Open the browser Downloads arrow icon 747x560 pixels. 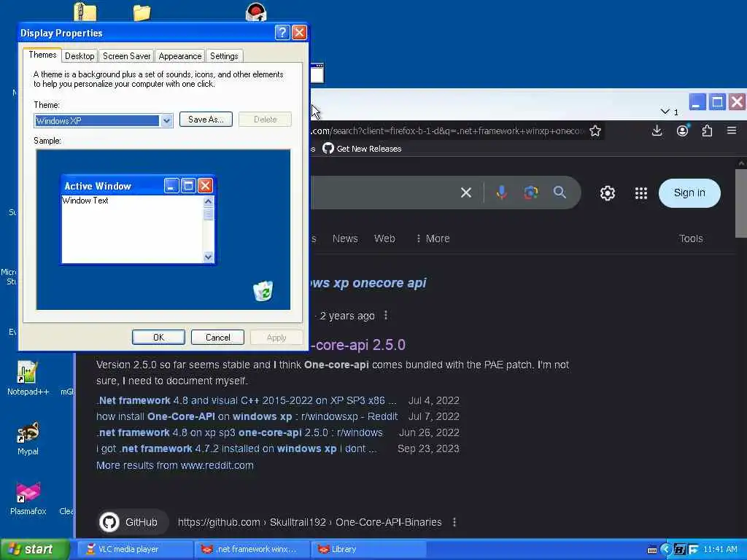coord(657,131)
